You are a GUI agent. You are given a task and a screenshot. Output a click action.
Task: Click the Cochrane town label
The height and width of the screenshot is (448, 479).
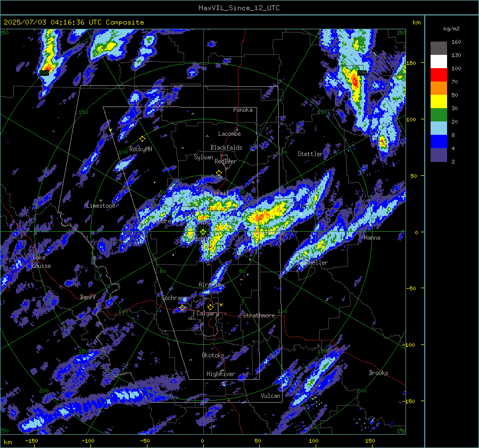pyautogui.click(x=174, y=298)
